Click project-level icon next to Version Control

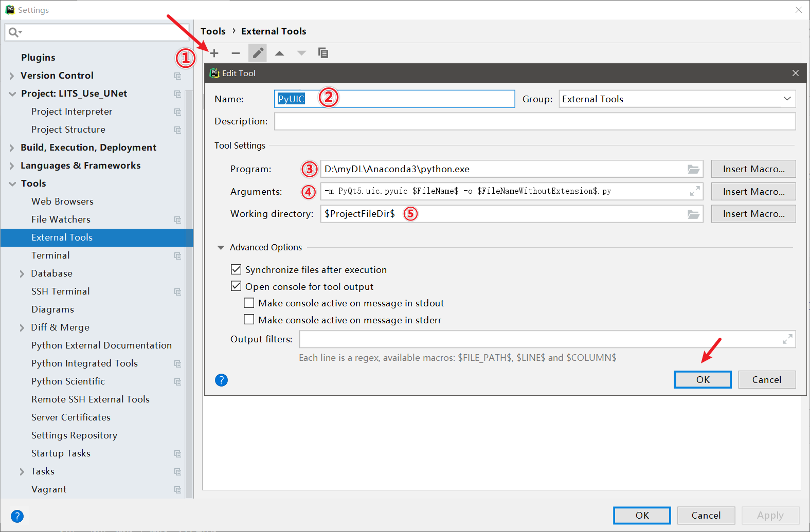point(177,76)
